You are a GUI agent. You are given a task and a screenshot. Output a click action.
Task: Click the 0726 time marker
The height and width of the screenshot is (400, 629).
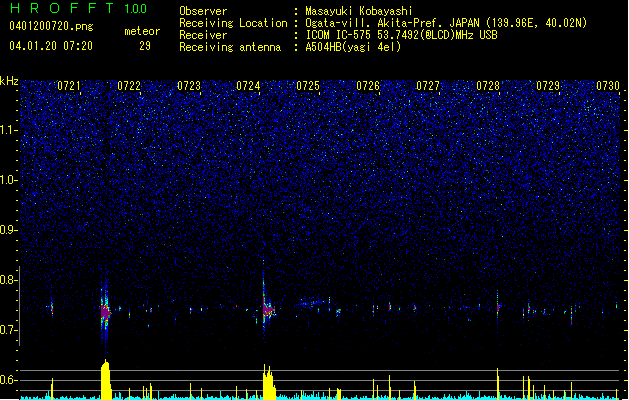[x=368, y=86]
